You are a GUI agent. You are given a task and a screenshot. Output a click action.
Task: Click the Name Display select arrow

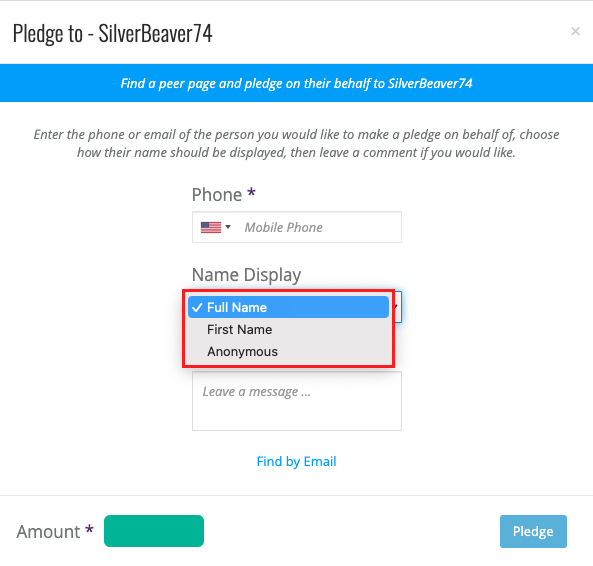coord(397,307)
